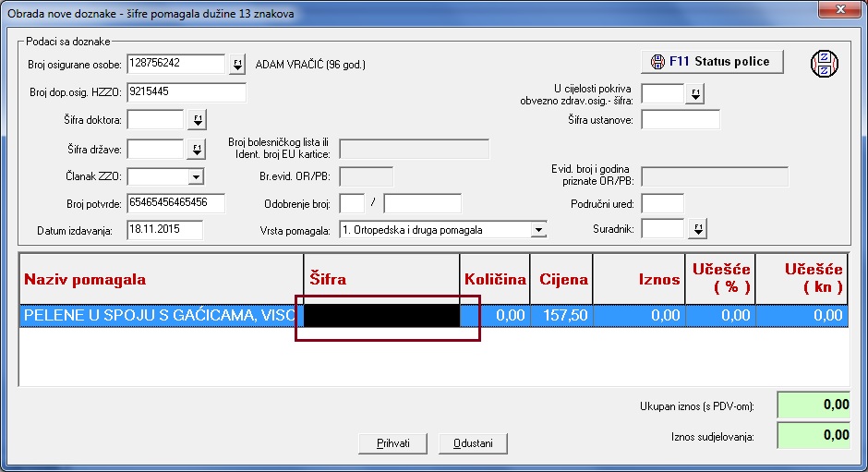Click the Područni ured field
Screen dimensions: 868x472
click(663, 203)
